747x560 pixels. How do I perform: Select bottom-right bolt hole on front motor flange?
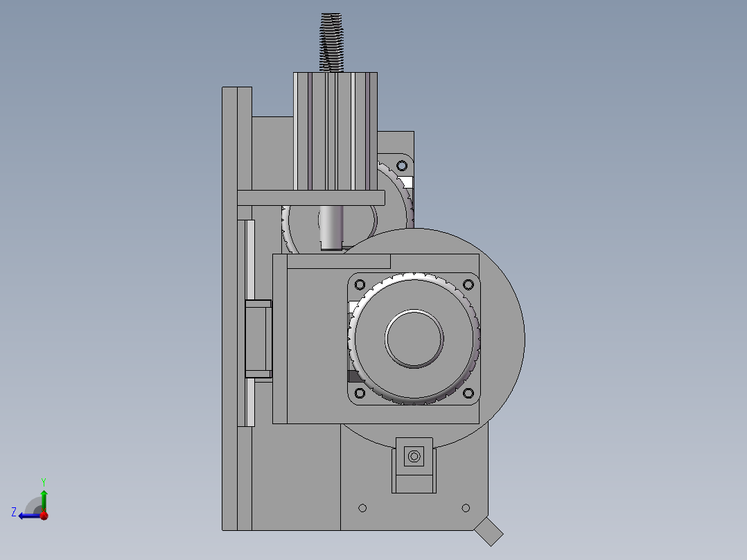[x=468, y=393]
